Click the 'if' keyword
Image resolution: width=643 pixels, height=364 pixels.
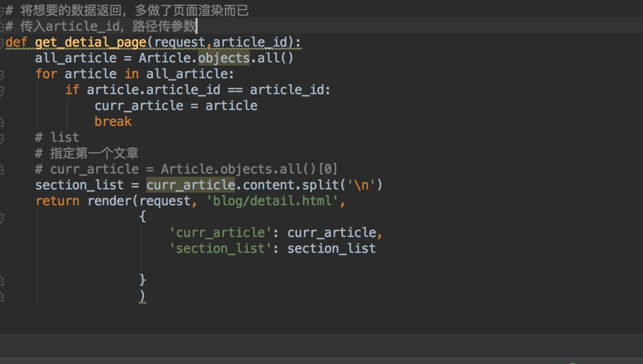click(x=72, y=89)
